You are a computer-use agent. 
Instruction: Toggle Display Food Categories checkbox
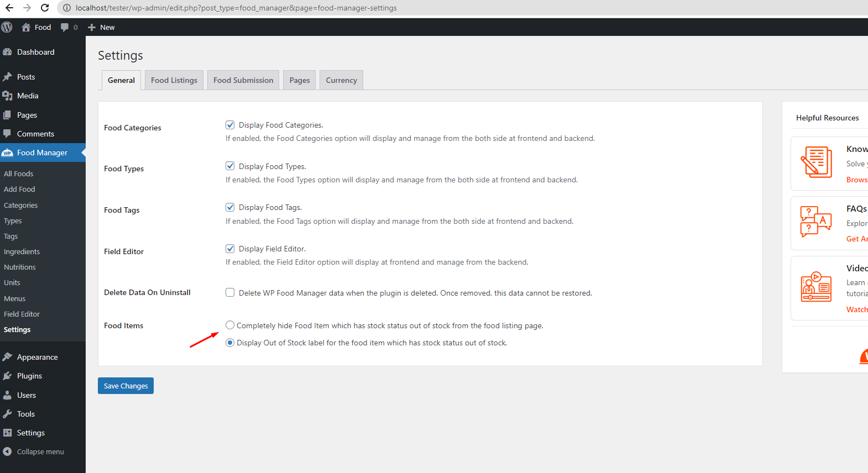click(230, 125)
